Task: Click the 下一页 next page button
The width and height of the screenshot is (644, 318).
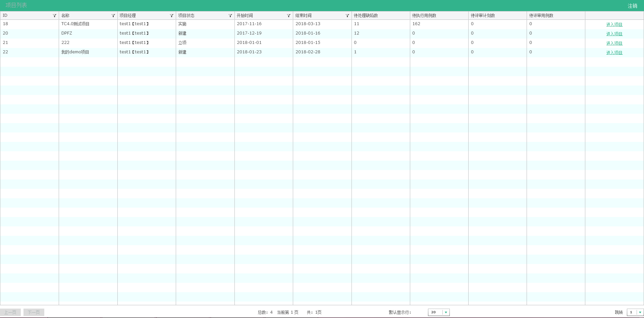Action: pyautogui.click(x=34, y=312)
